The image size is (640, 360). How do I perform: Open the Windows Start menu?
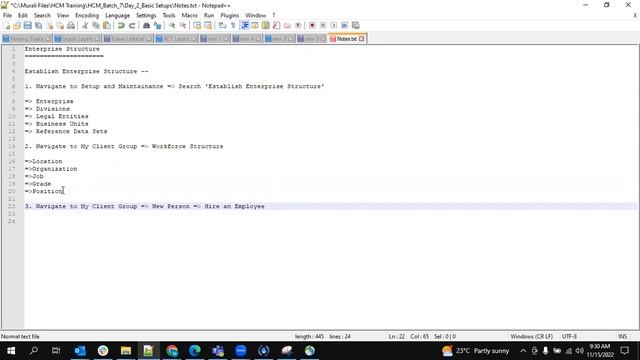point(11,351)
